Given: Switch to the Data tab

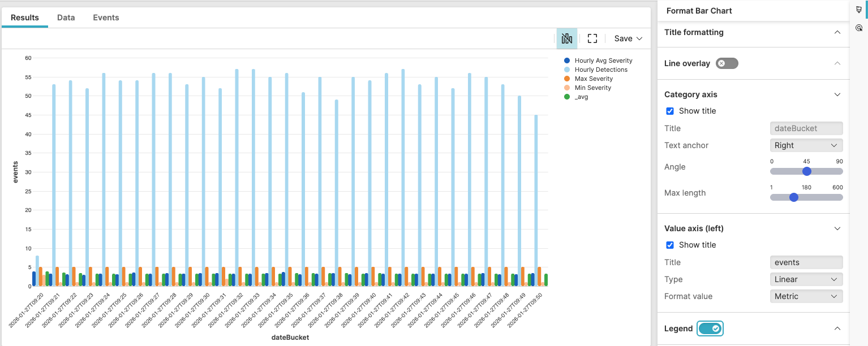Looking at the screenshot, I should 66,18.
